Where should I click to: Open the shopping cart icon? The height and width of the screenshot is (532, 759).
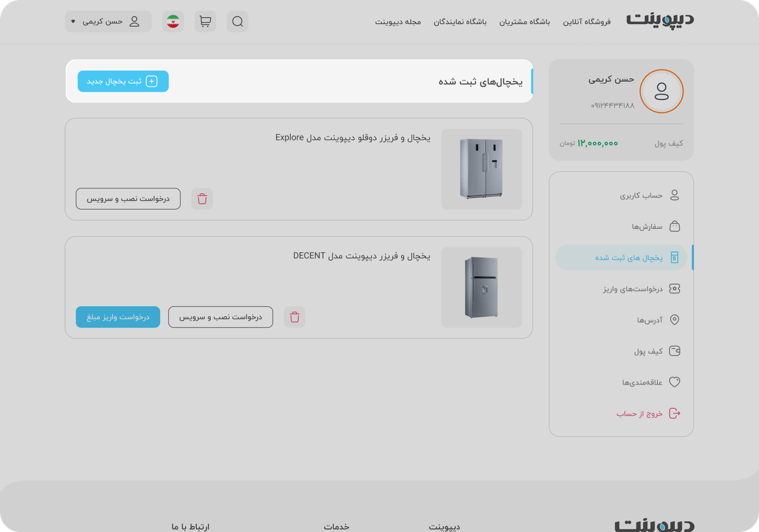pyautogui.click(x=205, y=22)
